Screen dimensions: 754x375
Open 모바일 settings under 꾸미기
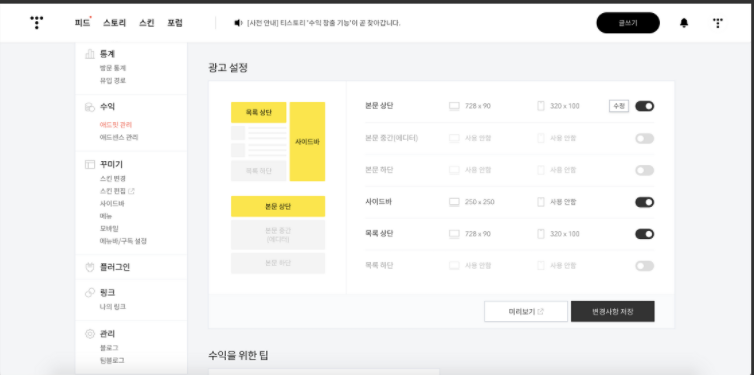click(109, 228)
